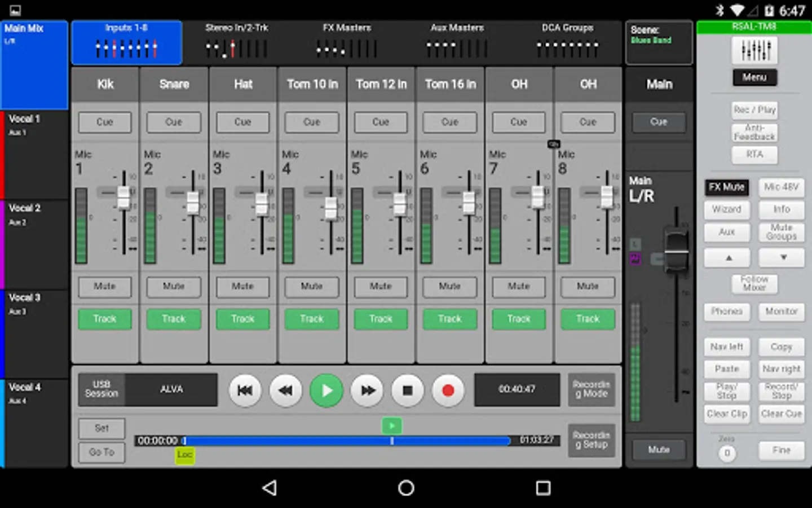Mute the Snare channel
This screenshot has height=508, width=812.
coord(174,287)
